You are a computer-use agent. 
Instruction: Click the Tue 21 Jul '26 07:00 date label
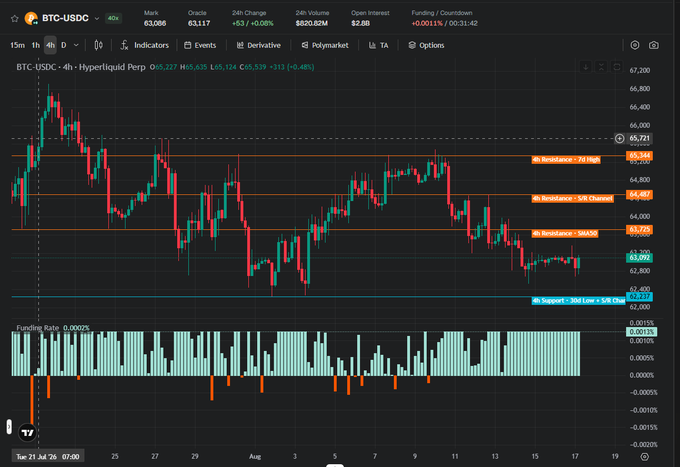(48, 457)
